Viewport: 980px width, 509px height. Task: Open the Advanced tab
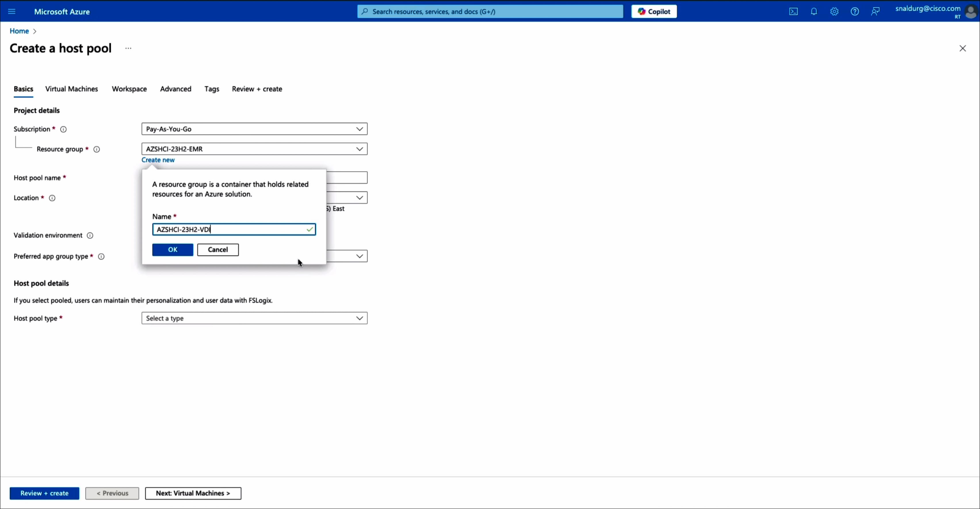pyautogui.click(x=176, y=89)
